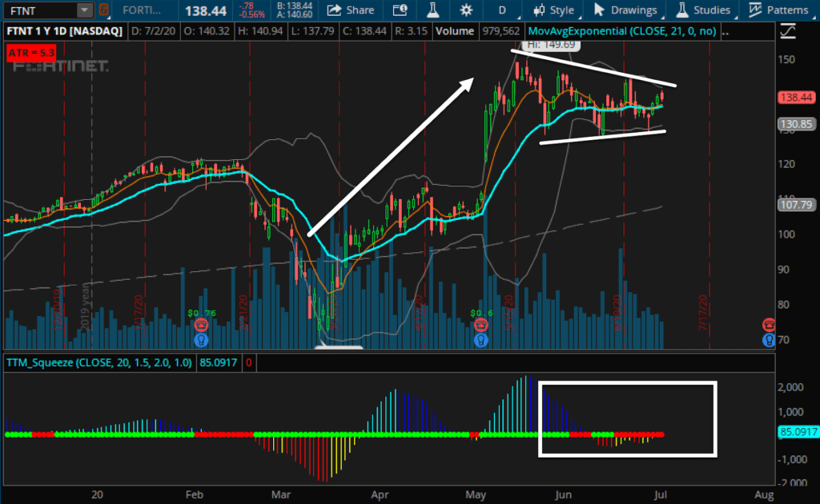Click the red 0 squeeze value

249,362
